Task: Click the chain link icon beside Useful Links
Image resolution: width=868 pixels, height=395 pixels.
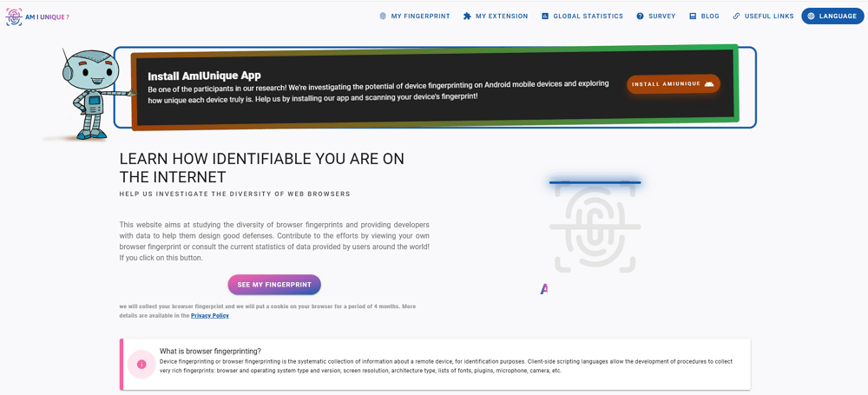Action: coord(736,16)
